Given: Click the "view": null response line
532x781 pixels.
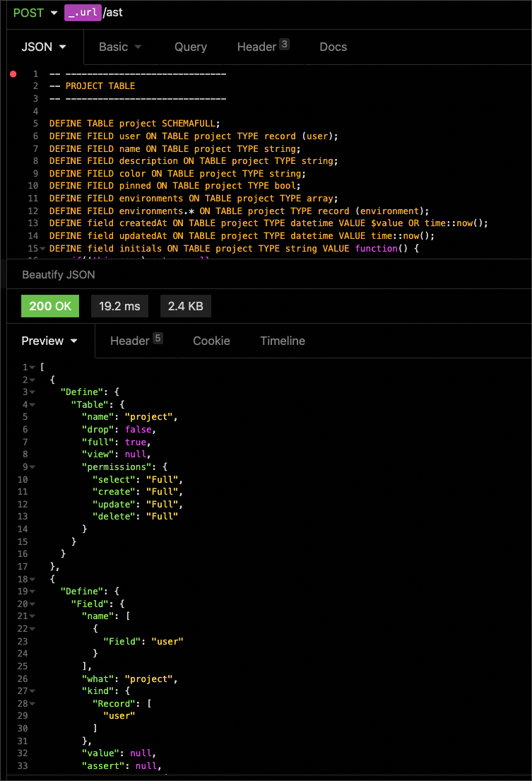Looking at the screenshot, I should pyautogui.click(x=116, y=454).
